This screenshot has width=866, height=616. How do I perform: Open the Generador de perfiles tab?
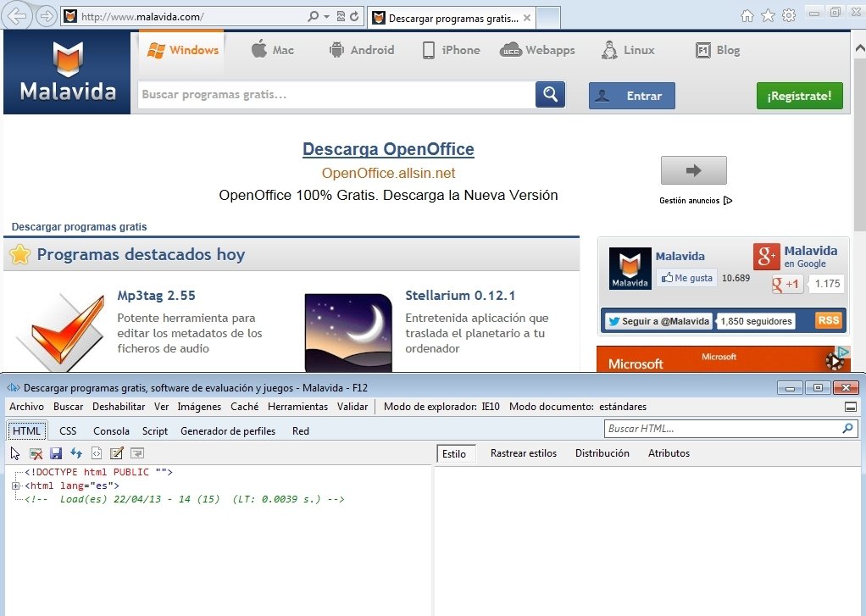pyautogui.click(x=228, y=431)
